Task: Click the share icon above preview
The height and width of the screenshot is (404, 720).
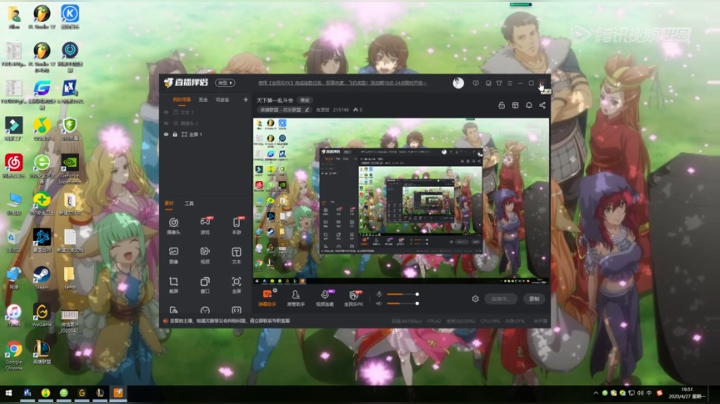Action: [542, 105]
